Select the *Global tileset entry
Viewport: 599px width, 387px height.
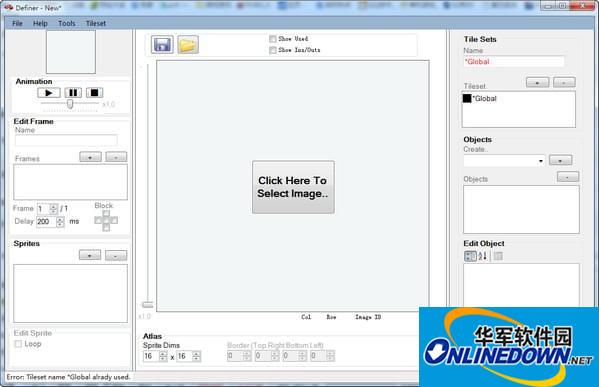click(485, 99)
